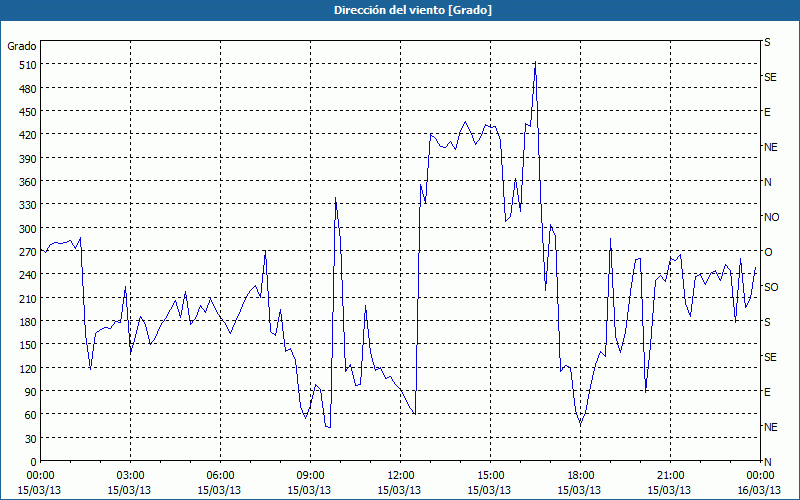The image size is (800, 500).
Task: Click the y-axis value "480"
Action: pos(28,89)
